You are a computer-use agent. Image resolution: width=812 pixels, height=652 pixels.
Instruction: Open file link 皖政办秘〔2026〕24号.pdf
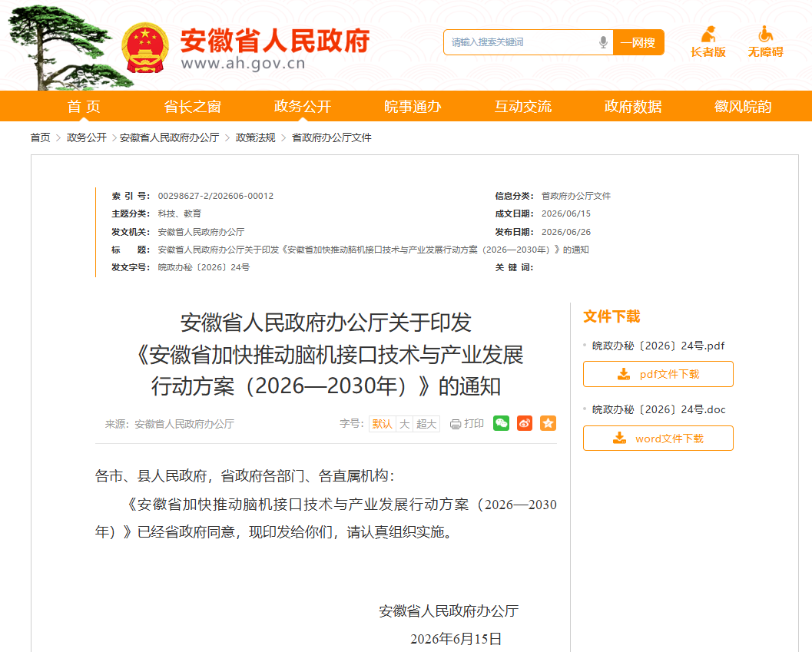[658, 346]
